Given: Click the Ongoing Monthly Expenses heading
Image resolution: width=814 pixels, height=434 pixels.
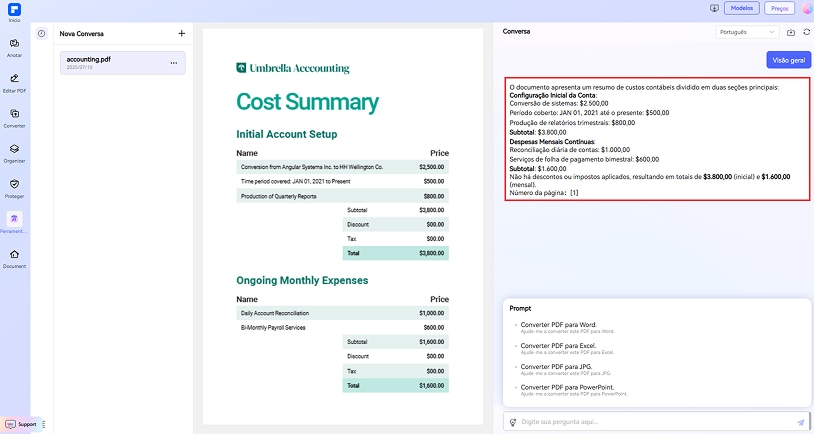Looking at the screenshot, I should coord(302,280).
